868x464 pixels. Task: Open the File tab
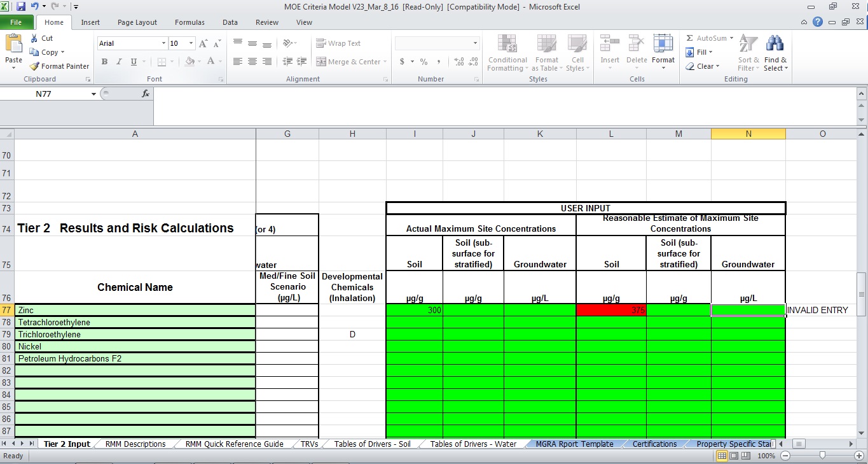coord(16,22)
